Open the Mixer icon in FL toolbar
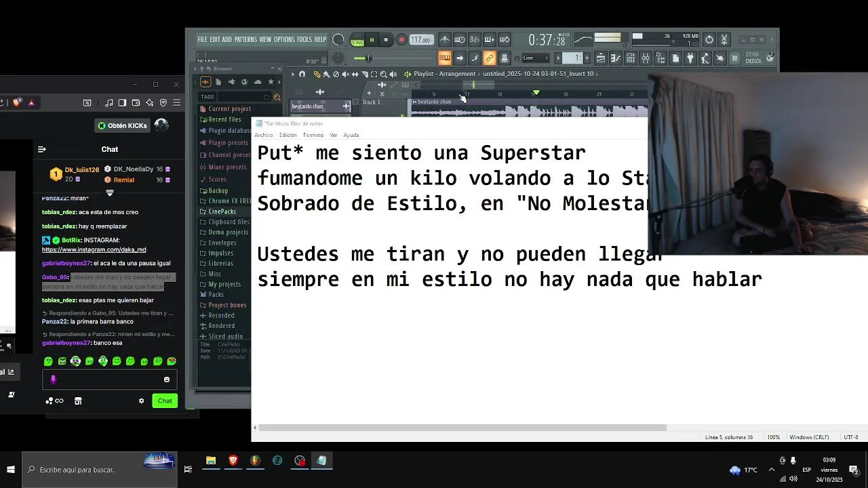868x488 pixels. tap(646, 59)
